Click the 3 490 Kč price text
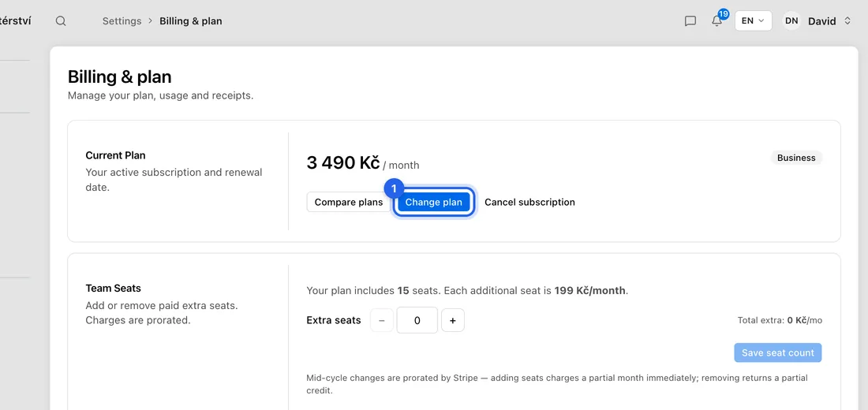The height and width of the screenshot is (410, 868). [343, 162]
